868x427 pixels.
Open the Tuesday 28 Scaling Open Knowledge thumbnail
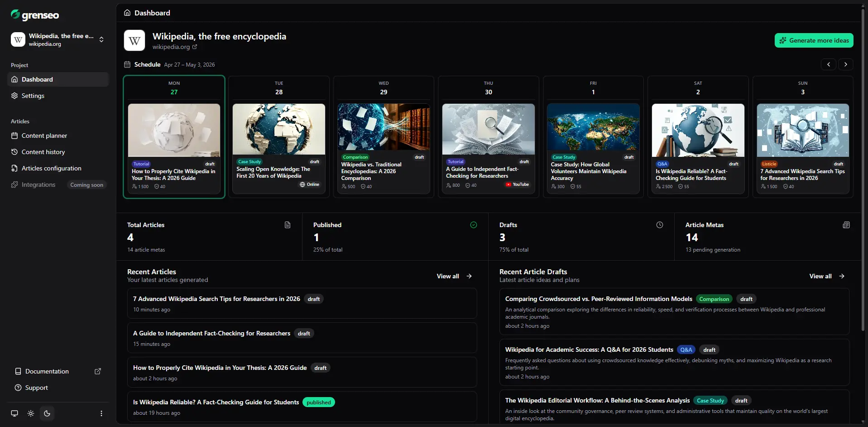(279, 129)
